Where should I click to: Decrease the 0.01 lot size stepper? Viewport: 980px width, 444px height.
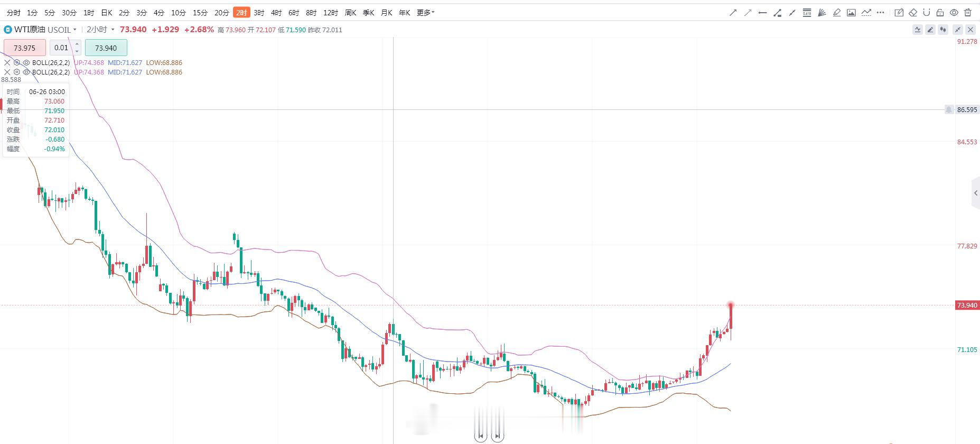(x=77, y=51)
